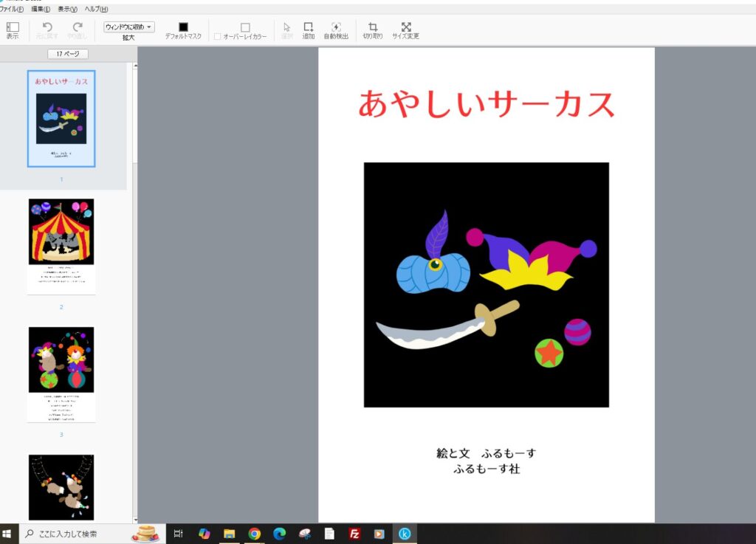Click the black デフォルトマスク color swatch
The height and width of the screenshot is (544, 756).
pyautogui.click(x=183, y=27)
